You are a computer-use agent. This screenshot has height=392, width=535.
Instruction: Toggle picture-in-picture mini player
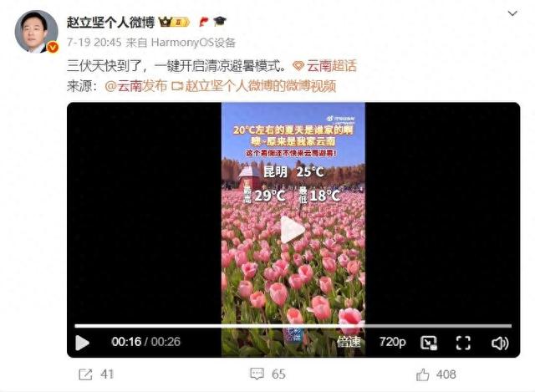[429, 343]
